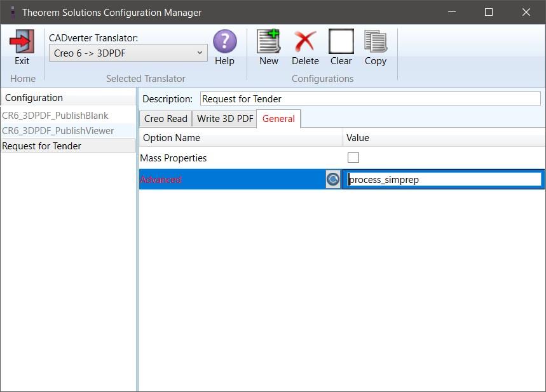The width and height of the screenshot is (546, 392).
Task: Open the CADverter Translator dropdown
Action: pos(128,53)
